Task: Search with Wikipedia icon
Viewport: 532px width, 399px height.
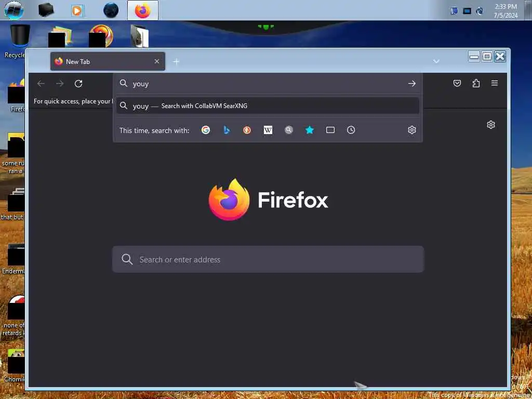Action: point(268,130)
